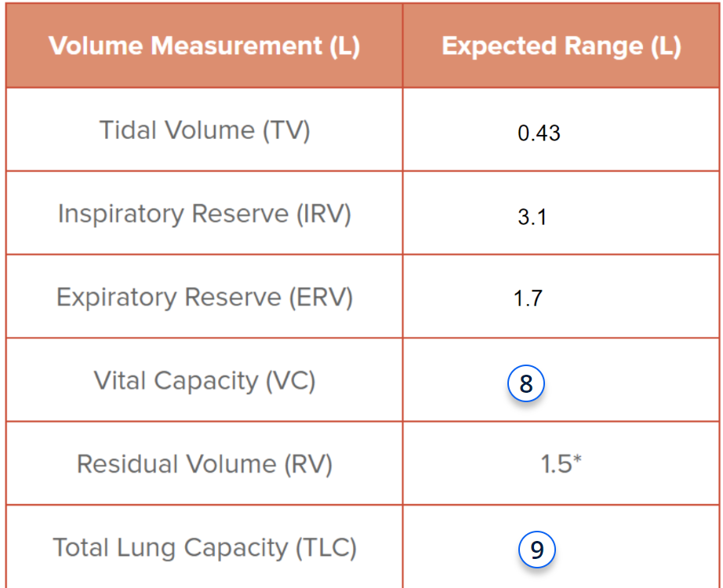Click the (ERV) abbreviation text

(x=323, y=297)
